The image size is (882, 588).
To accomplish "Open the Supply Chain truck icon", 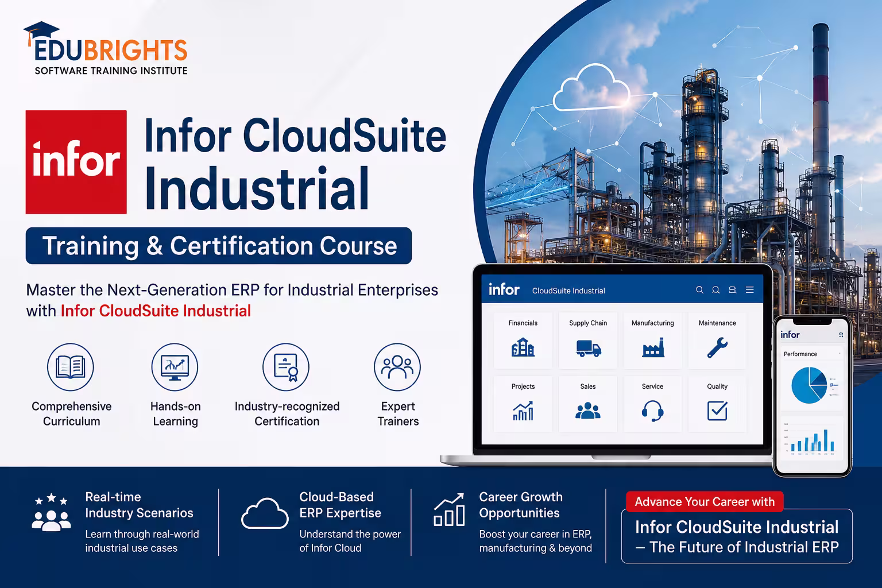I will pyautogui.click(x=588, y=348).
